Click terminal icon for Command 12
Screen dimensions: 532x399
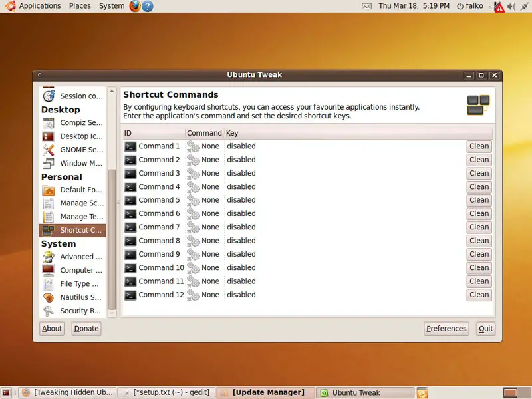tap(130, 295)
